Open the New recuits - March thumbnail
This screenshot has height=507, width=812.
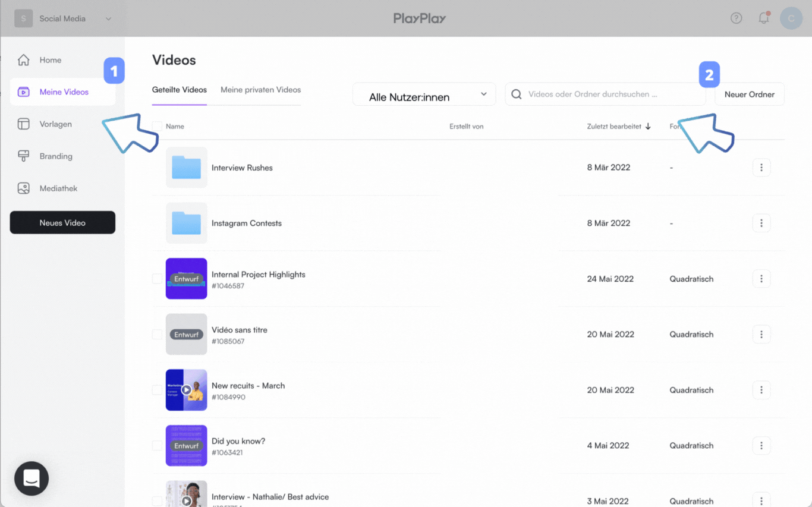point(186,390)
